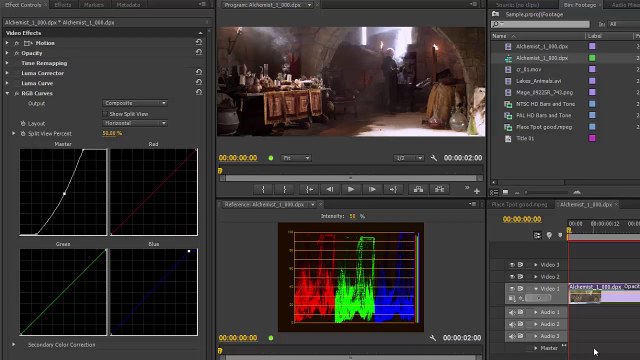640x360 pixels.
Task: Click inside the Red curve graph
Action: [x=154, y=192]
